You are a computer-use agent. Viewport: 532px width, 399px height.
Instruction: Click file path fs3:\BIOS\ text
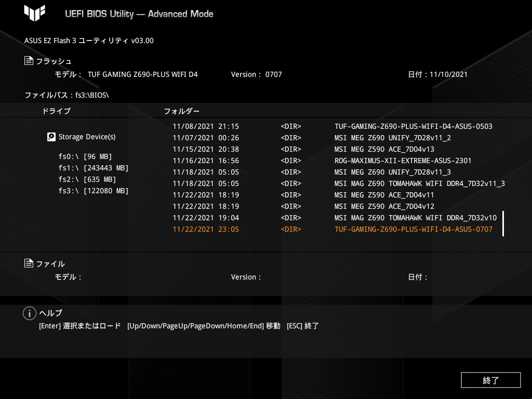point(92,95)
